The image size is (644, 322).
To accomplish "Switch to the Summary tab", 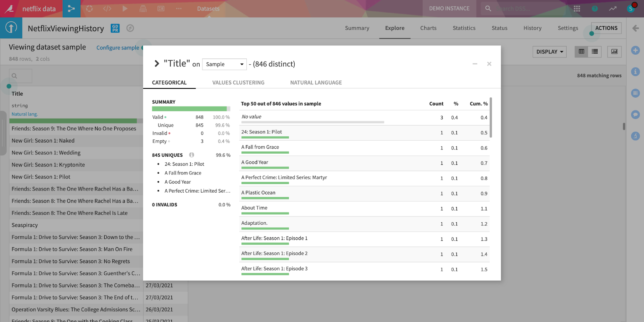I will click(x=357, y=28).
